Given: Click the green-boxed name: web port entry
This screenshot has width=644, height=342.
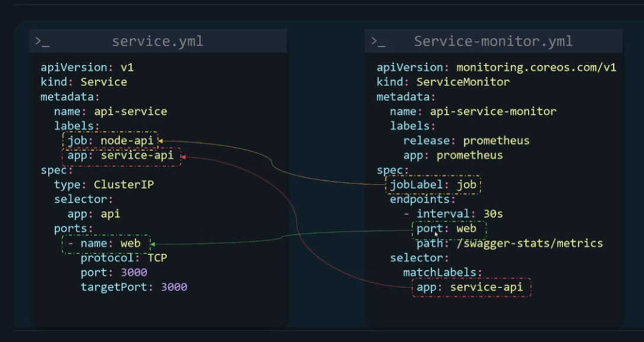Looking at the screenshot, I should tap(106, 243).
